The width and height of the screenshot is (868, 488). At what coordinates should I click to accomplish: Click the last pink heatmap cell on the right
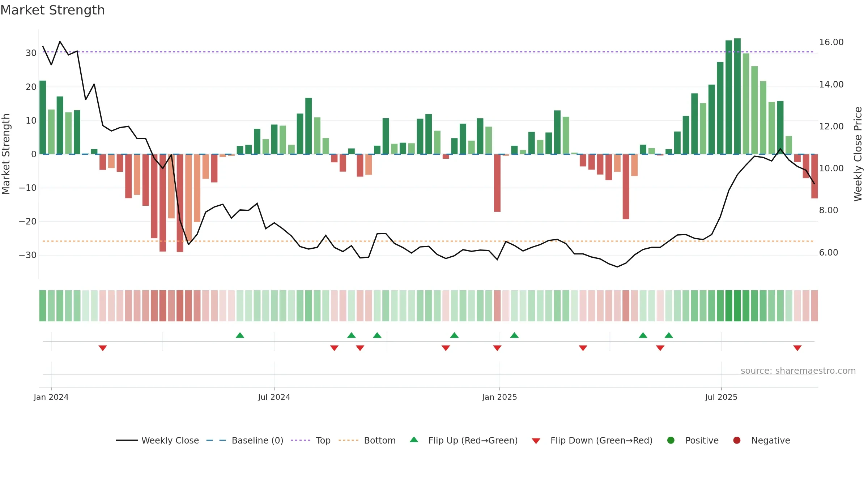pyautogui.click(x=814, y=306)
